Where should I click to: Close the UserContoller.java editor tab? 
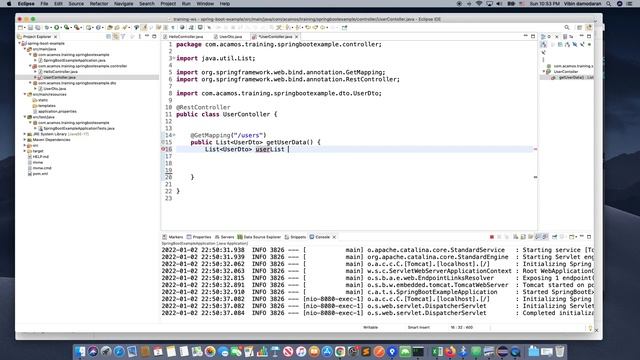[x=297, y=37]
